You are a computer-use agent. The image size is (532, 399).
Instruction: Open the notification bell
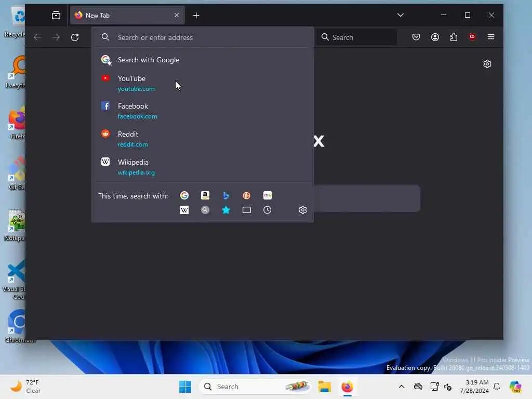(x=497, y=387)
